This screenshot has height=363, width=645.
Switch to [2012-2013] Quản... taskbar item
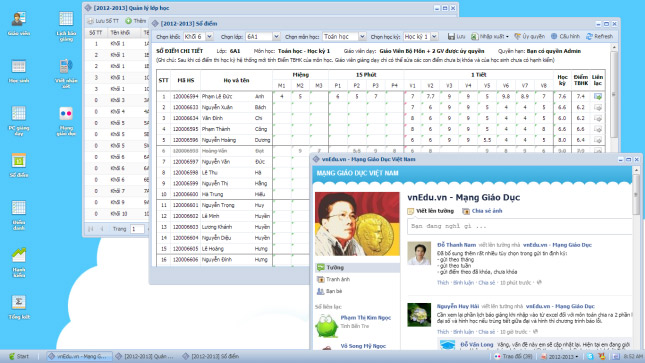click(145, 356)
